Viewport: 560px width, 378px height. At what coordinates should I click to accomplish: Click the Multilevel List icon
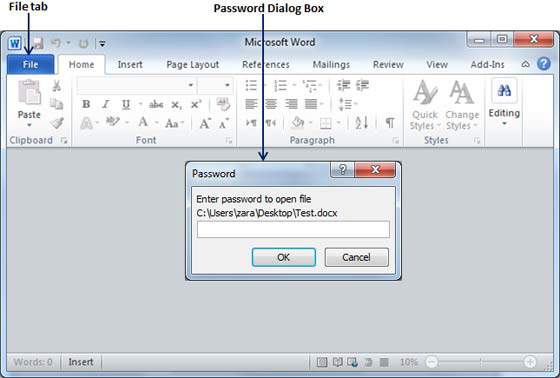(309, 86)
